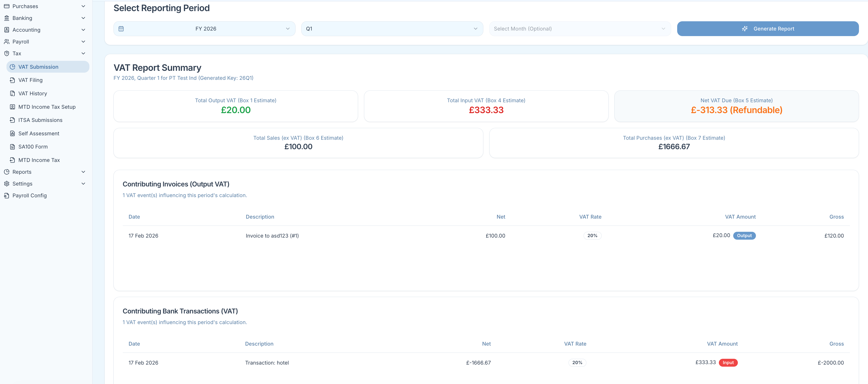Screen dimensions: 868x384
Task: Click the Generate Report button
Action: point(768,29)
